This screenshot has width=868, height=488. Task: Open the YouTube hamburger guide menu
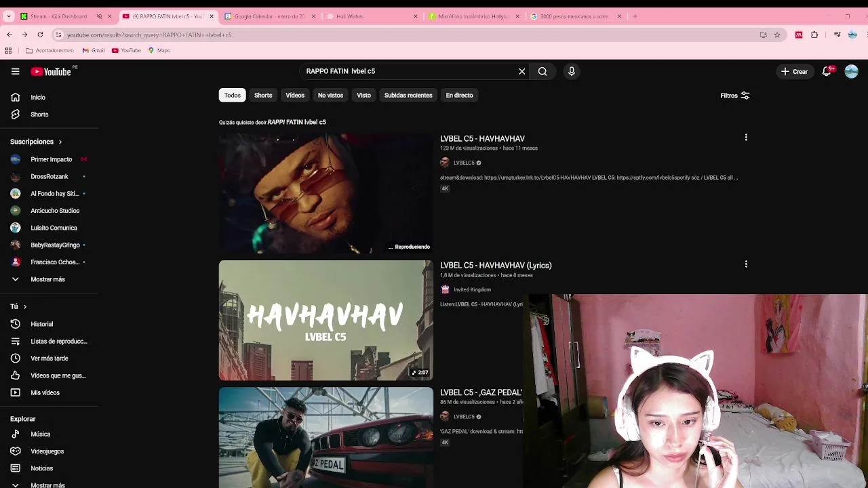point(15,71)
